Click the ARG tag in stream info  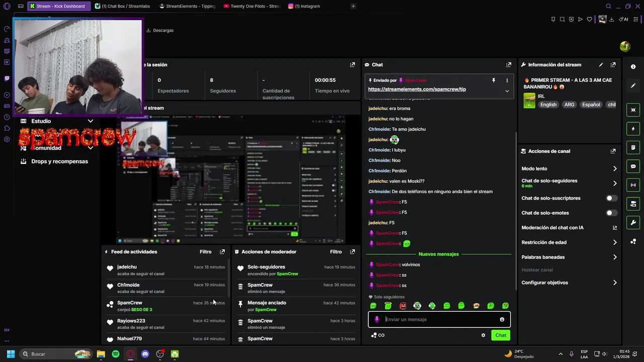point(569,105)
